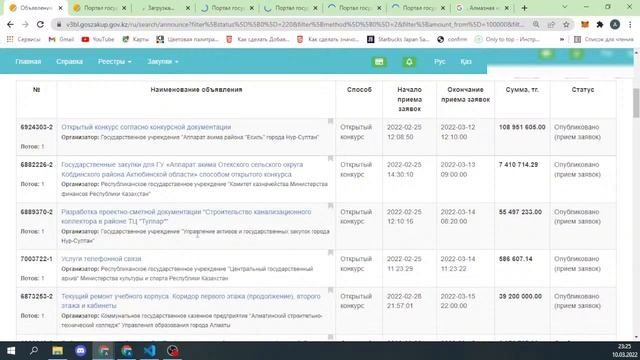Switch language to Каз
Viewport: 640px width, 360px height.
coord(466,62)
